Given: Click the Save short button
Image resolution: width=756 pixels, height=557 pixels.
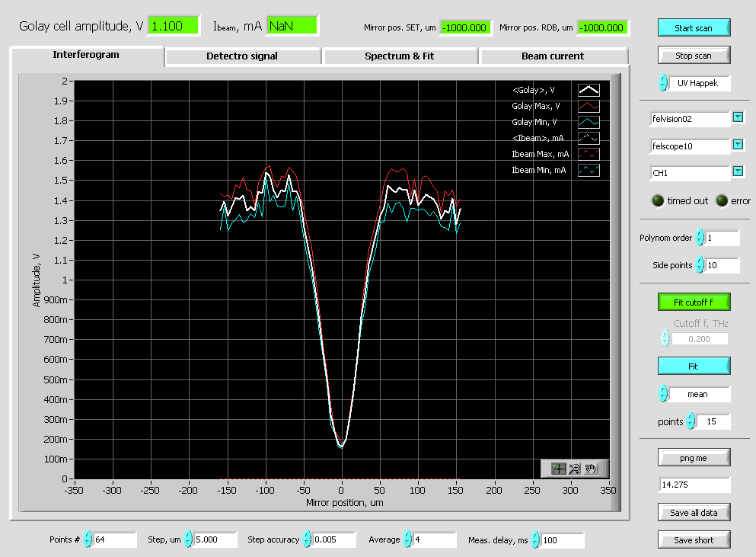Looking at the screenshot, I should point(694,540).
